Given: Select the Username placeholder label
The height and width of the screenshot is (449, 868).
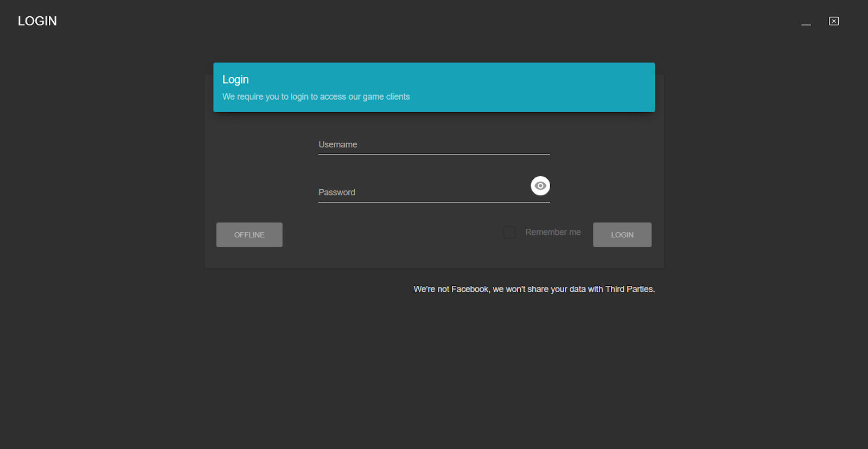Looking at the screenshot, I should click(337, 145).
